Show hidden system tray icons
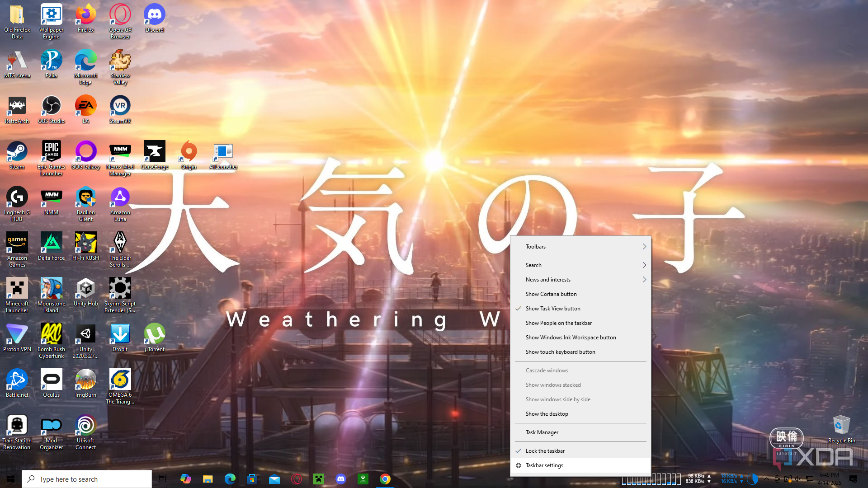868x488 pixels. click(x=766, y=479)
